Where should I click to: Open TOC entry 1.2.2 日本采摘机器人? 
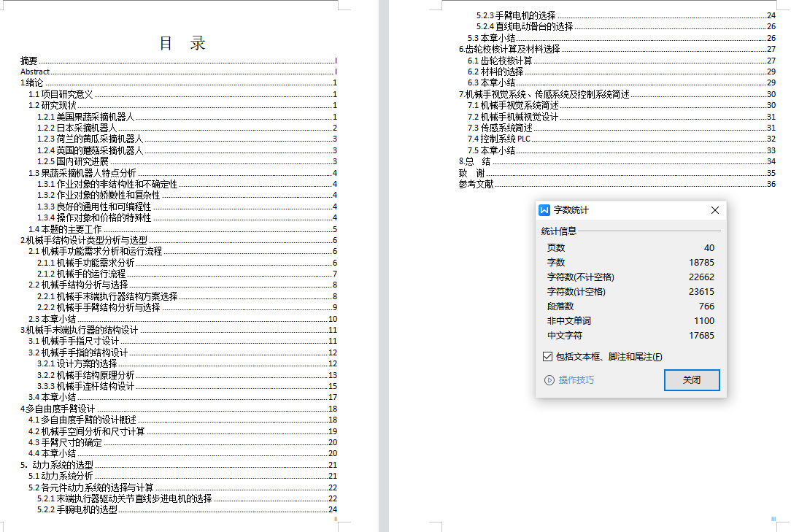tap(187, 128)
